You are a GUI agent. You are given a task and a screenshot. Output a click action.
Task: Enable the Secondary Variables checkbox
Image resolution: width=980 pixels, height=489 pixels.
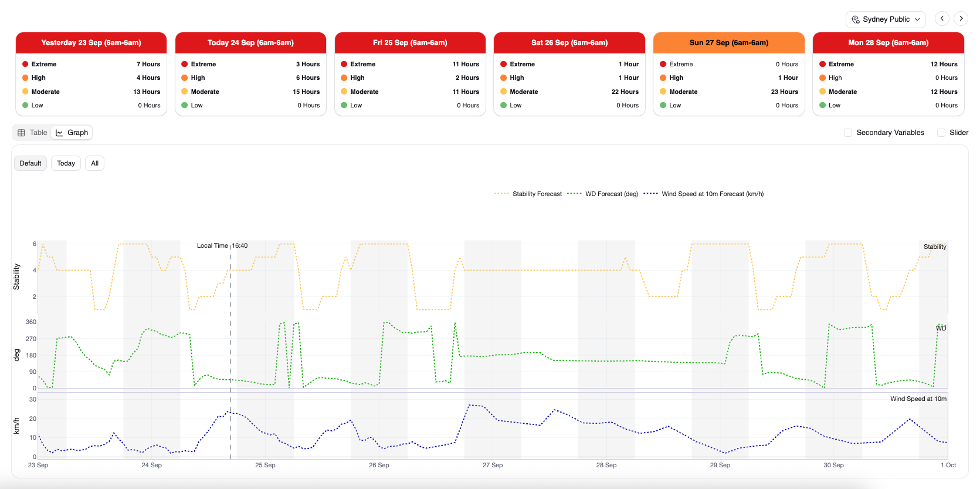tap(848, 133)
